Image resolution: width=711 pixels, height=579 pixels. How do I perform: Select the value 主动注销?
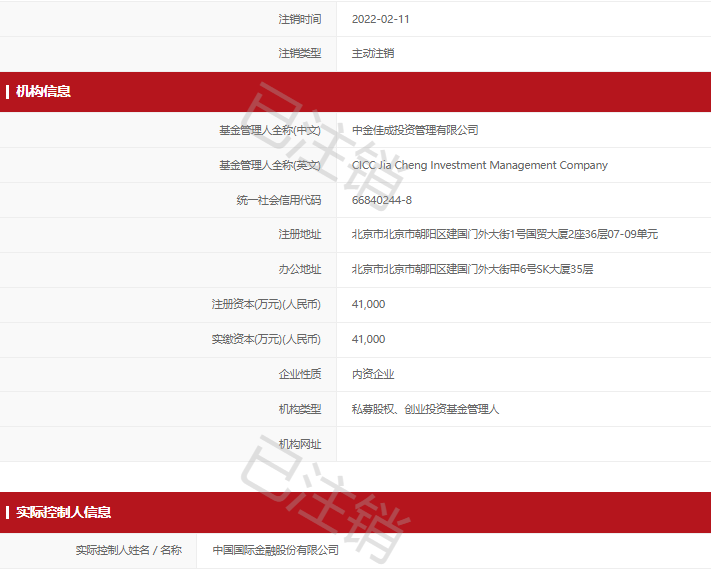click(x=373, y=54)
